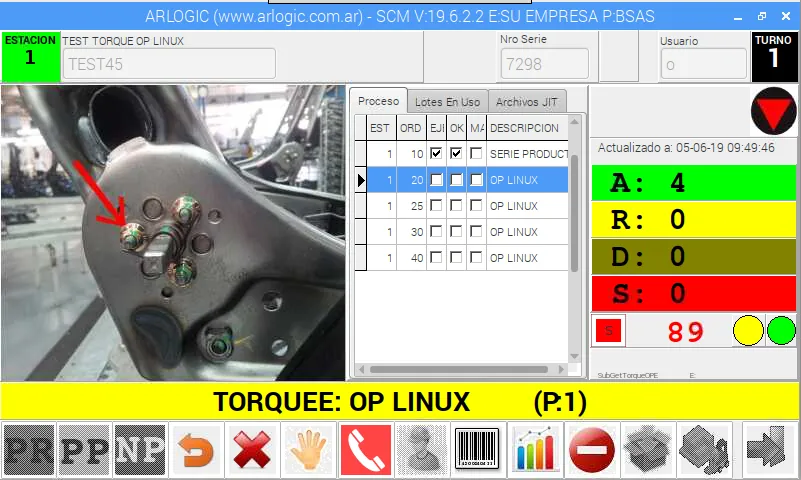Click the orange hand stop icon
The height and width of the screenshot is (480, 801).
point(309,450)
